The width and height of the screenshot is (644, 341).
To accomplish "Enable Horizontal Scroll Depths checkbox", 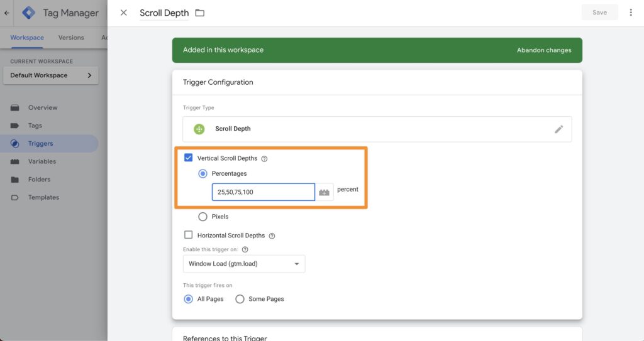I will [189, 235].
